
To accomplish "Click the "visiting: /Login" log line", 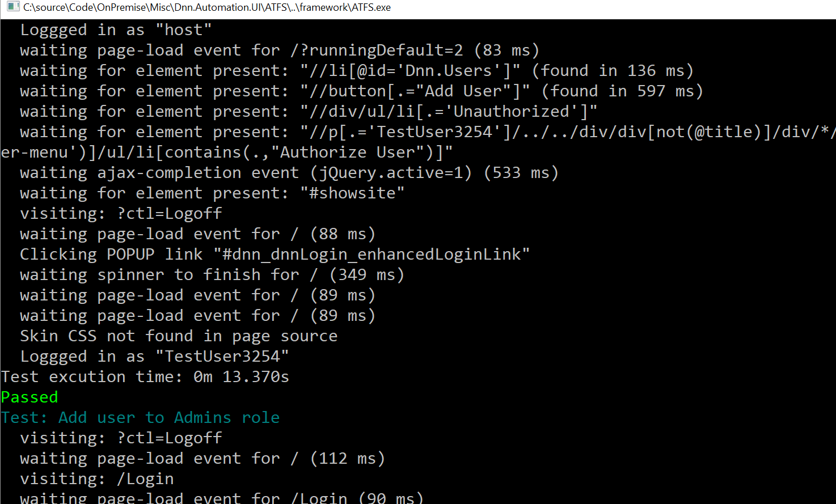I will pos(96,478).
